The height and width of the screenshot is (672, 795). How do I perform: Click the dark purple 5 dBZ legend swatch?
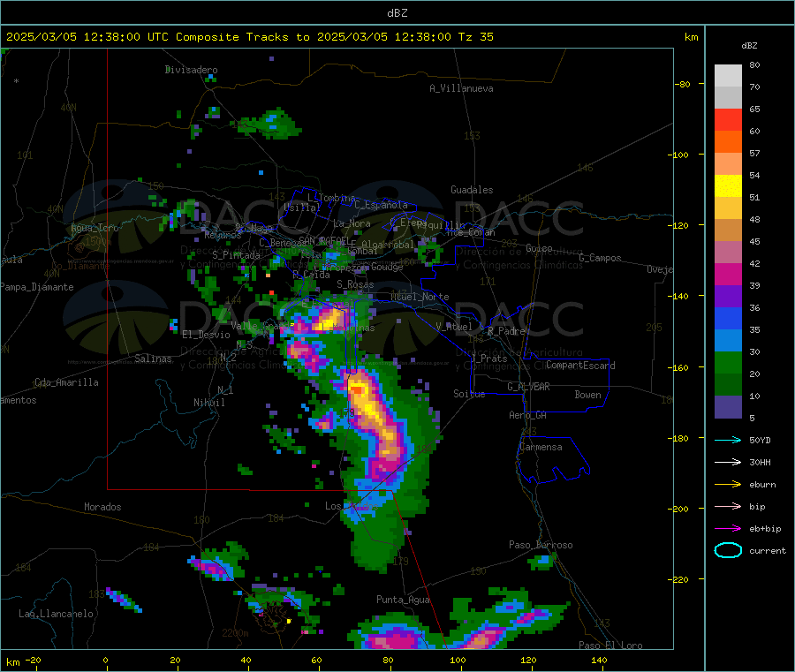(x=728, y=407)
